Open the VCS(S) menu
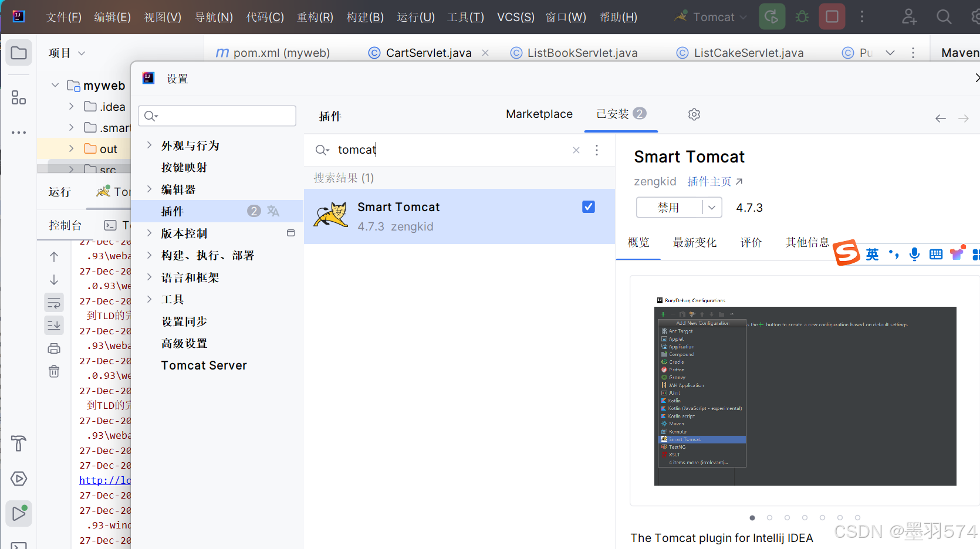The width and height of the screenshot is (980, 549). click(516, 17)
